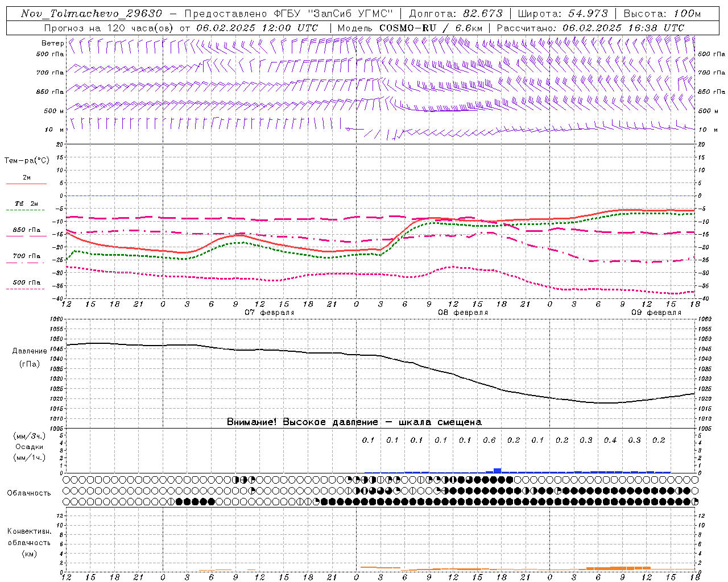Image resolution: width=728 pixels, height=582 pixels.
Task: Click the Ветер label of wind panel
Action: point(53,43)
